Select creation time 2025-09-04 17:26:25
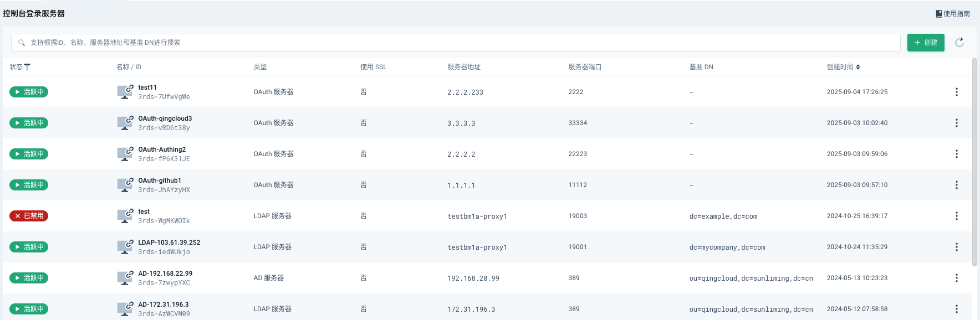 pos(857,92)
